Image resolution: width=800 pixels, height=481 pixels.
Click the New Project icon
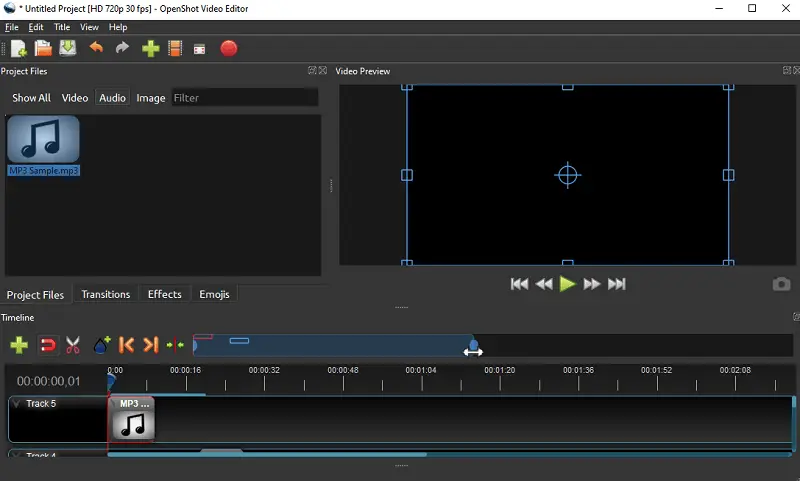[x=18, y=48]
